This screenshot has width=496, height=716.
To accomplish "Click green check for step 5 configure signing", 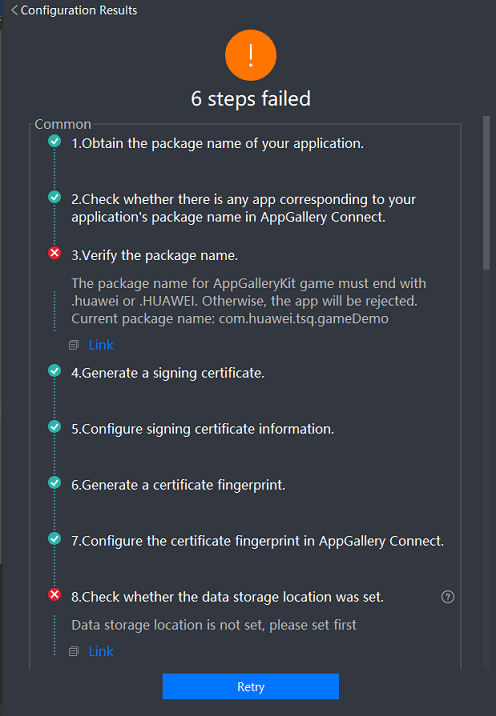I will pyautogui.click(x=54, y=426).
